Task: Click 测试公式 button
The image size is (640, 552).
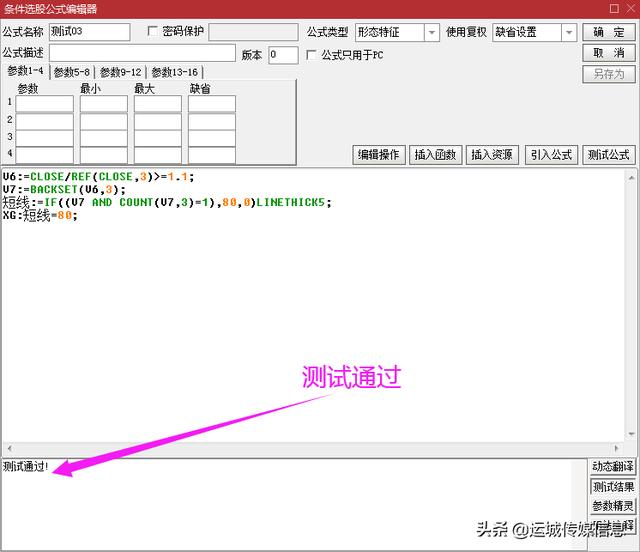Action: 609,155
